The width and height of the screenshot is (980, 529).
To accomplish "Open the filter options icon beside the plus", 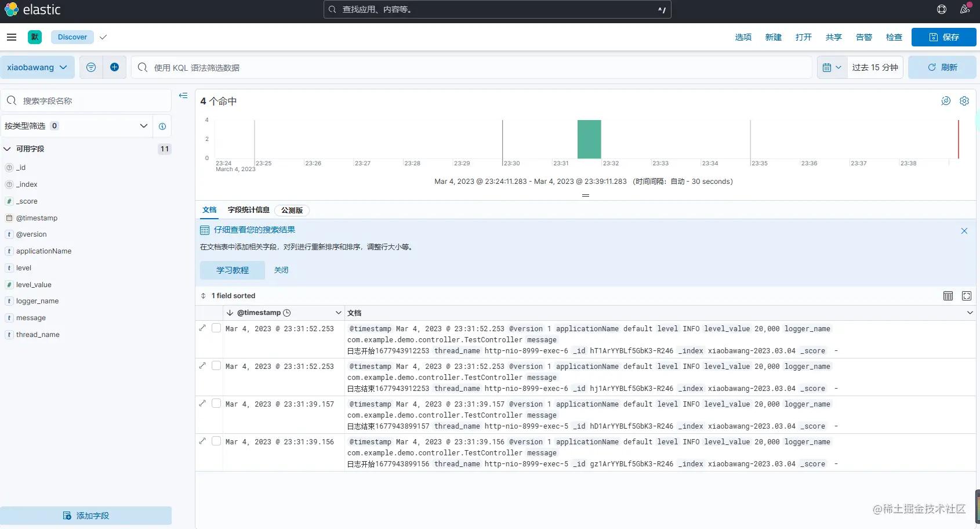I will (91, 67).
